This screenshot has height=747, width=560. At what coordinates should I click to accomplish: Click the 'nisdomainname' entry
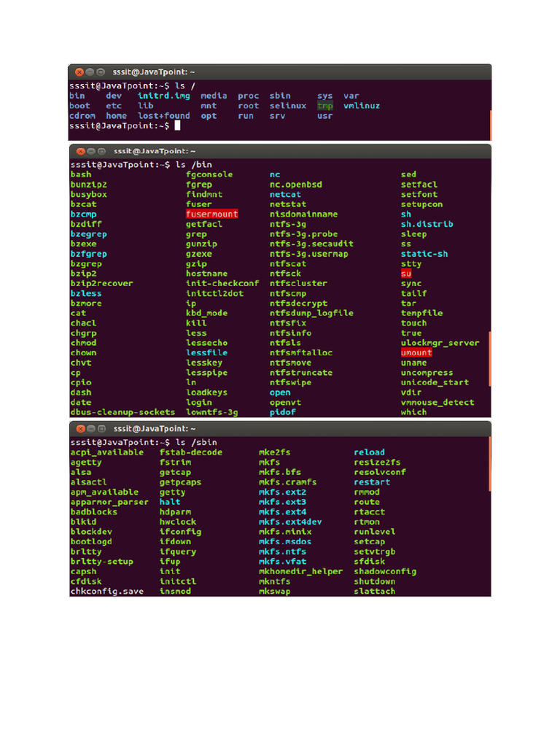point(304,214)
